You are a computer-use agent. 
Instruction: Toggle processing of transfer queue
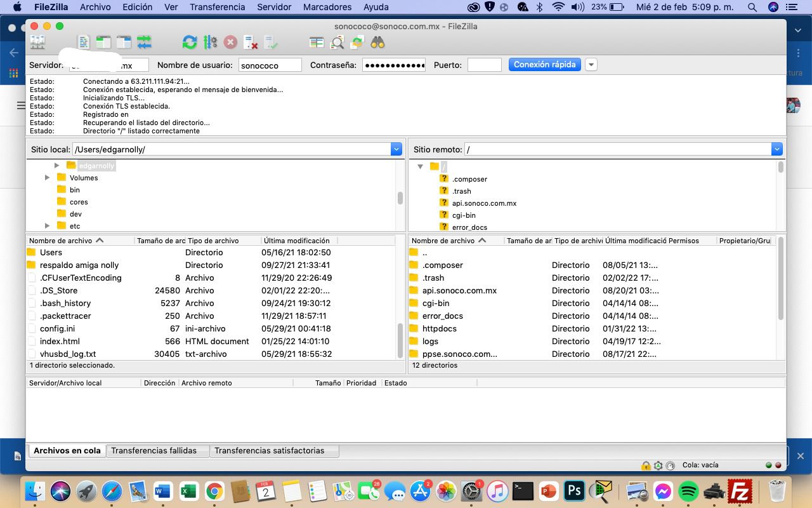coord(210,43)
